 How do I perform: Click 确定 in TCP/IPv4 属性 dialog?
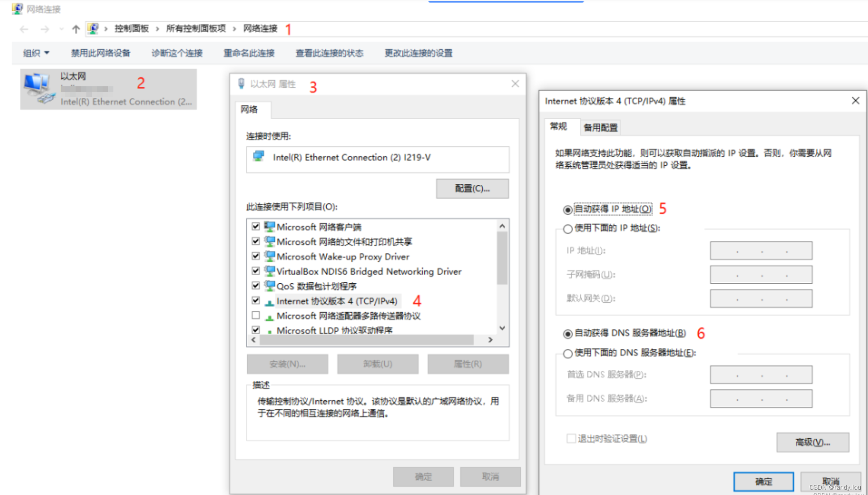(x=764, y=482)
